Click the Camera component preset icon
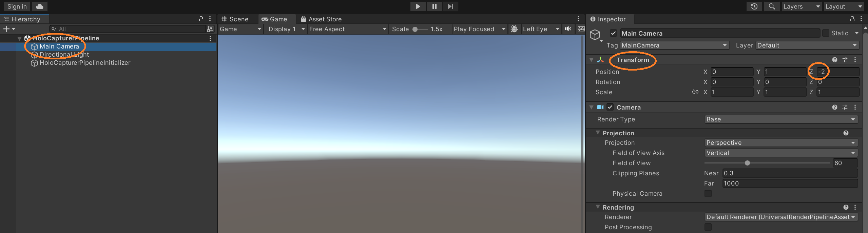 tap(845, 108)
